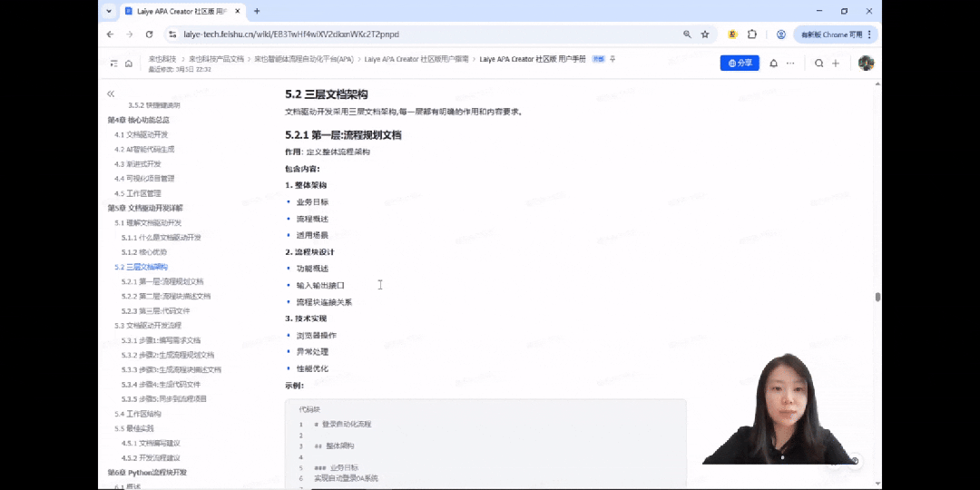Screen dimensions: 980x490
Task: Go to outline item 5.3.2 步骤2:生成流程规划文档
Action: [x=168, y=355]
